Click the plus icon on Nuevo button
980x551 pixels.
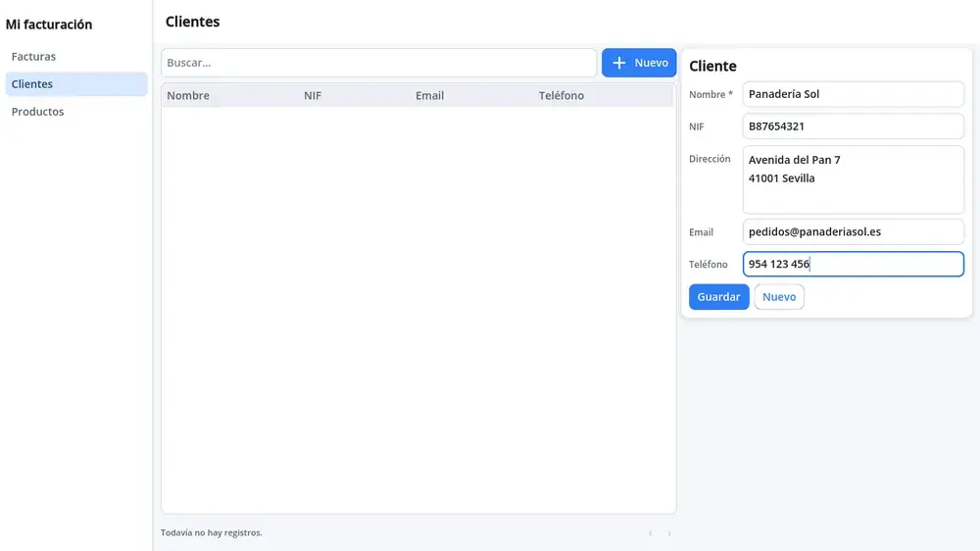618,63
